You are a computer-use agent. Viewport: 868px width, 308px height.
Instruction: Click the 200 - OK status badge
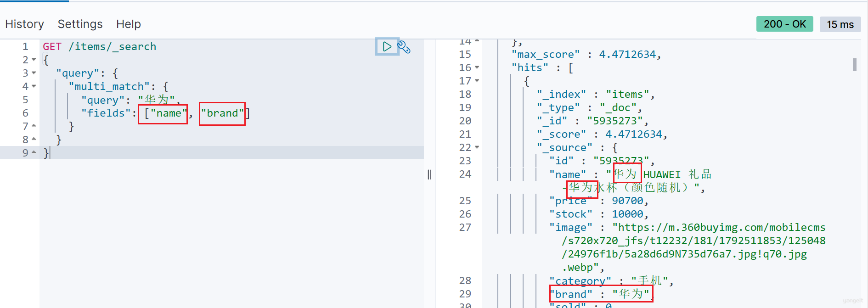[x=784, y=24]
